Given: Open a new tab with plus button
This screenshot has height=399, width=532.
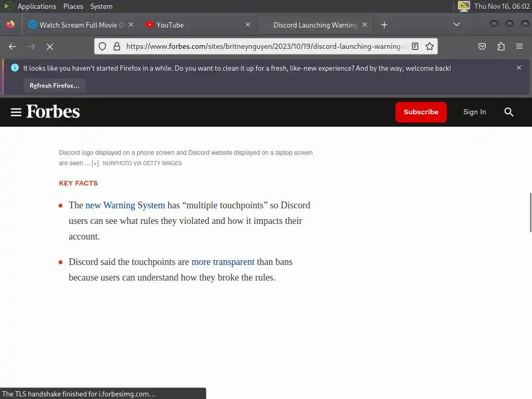Looking at the screenshot, I should tap(384, 25).
